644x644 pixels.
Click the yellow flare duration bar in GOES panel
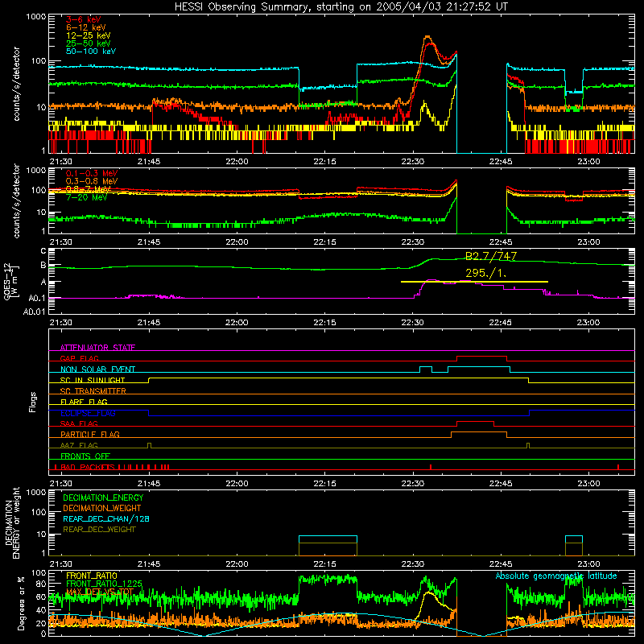[474, 282]
